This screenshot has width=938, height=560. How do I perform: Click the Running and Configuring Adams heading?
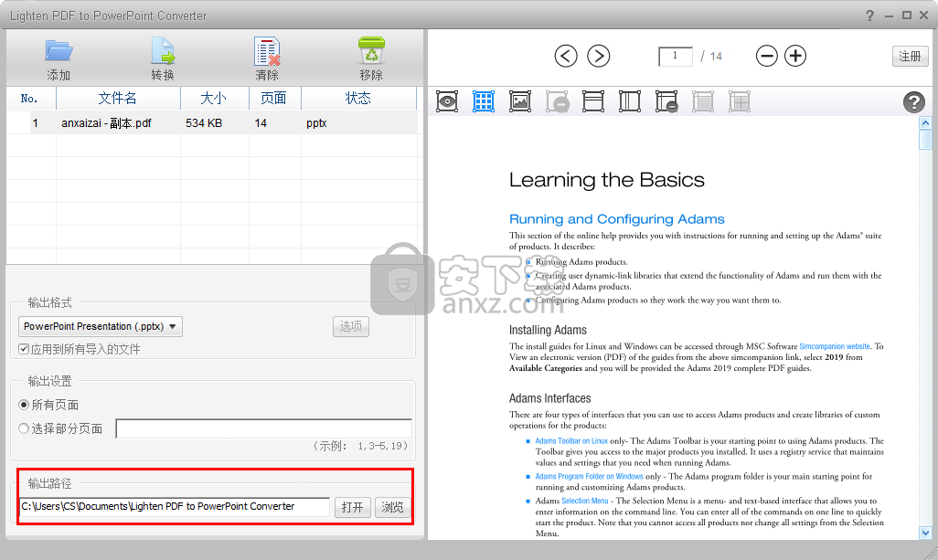tap(617, 219)
